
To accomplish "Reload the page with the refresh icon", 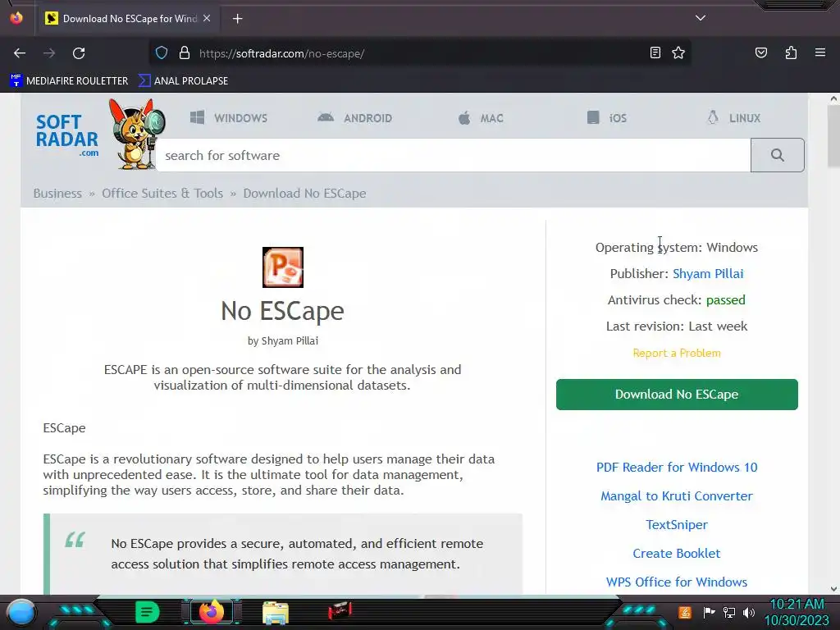I will [79, 53].
